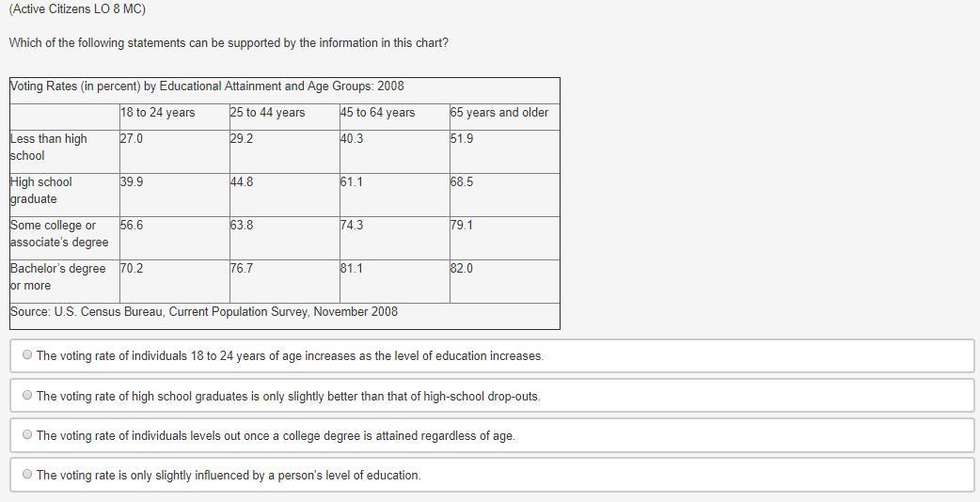
Task: Click answer text about college degree attained
Action: pyautogui.click(x=276, y=436)
